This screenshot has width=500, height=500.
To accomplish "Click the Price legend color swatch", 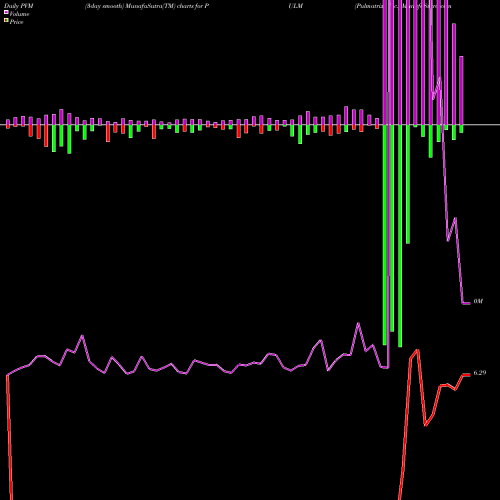I will coord(6,21).
